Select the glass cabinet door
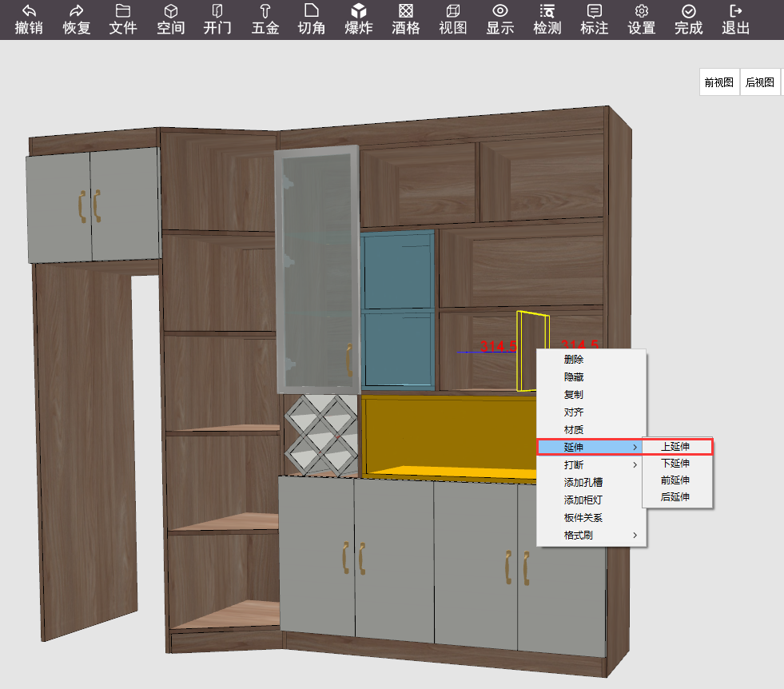This screenshot has height=689, width=784. [317, 268]
